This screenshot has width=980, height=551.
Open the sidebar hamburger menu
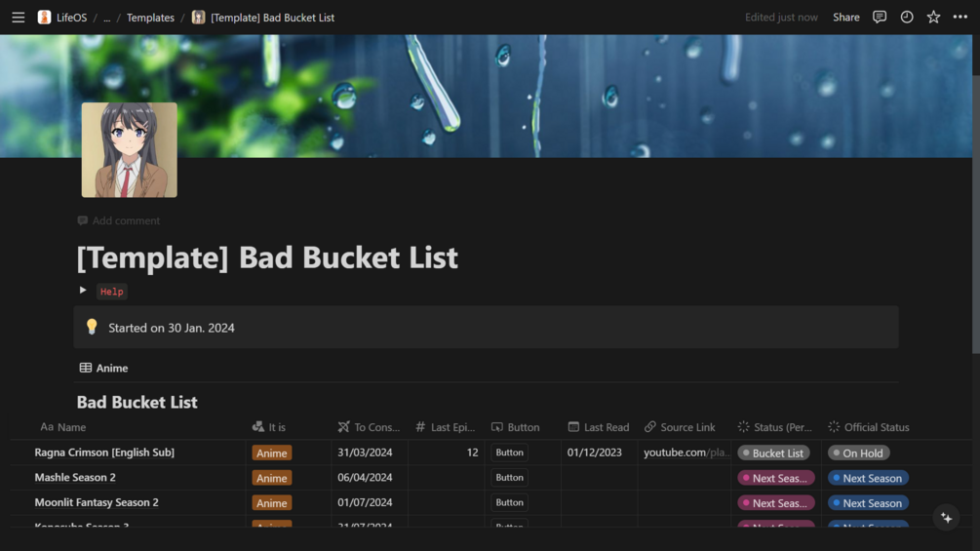(x=19, y=18)
